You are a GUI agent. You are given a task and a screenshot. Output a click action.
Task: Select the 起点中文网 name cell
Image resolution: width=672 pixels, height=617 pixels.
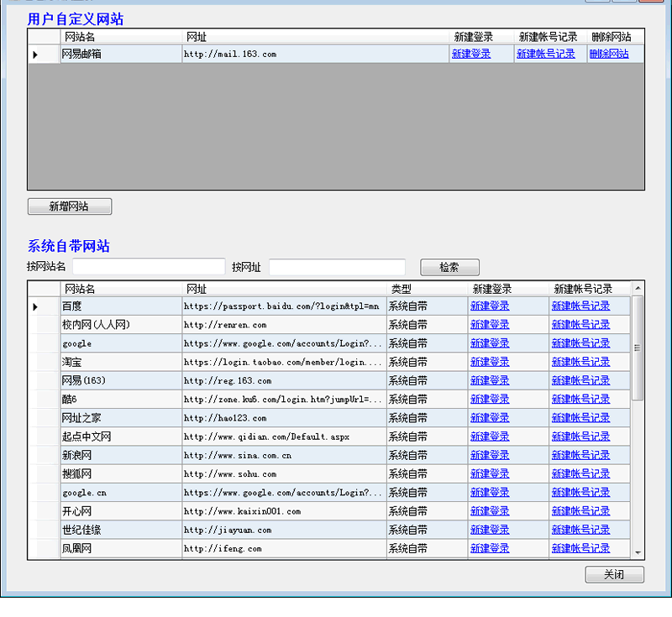point(121,437)
